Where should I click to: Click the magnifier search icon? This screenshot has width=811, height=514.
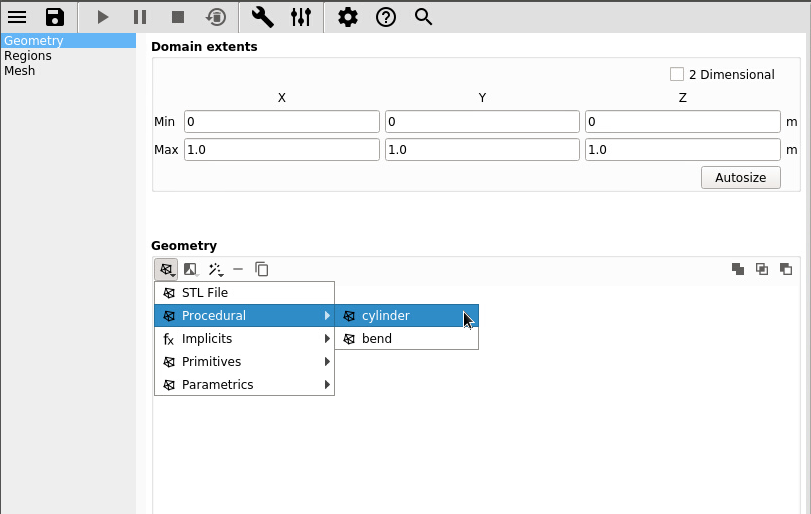point(423,17)
